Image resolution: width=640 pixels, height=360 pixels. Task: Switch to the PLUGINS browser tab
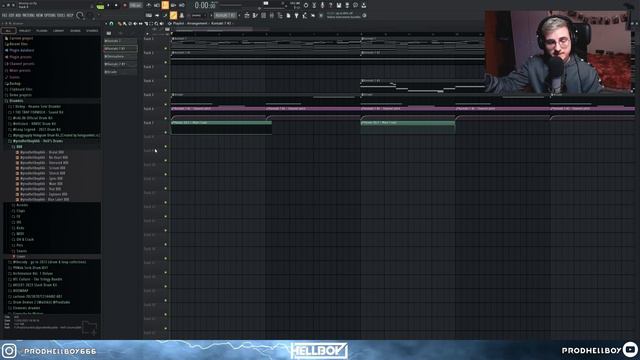42,31
